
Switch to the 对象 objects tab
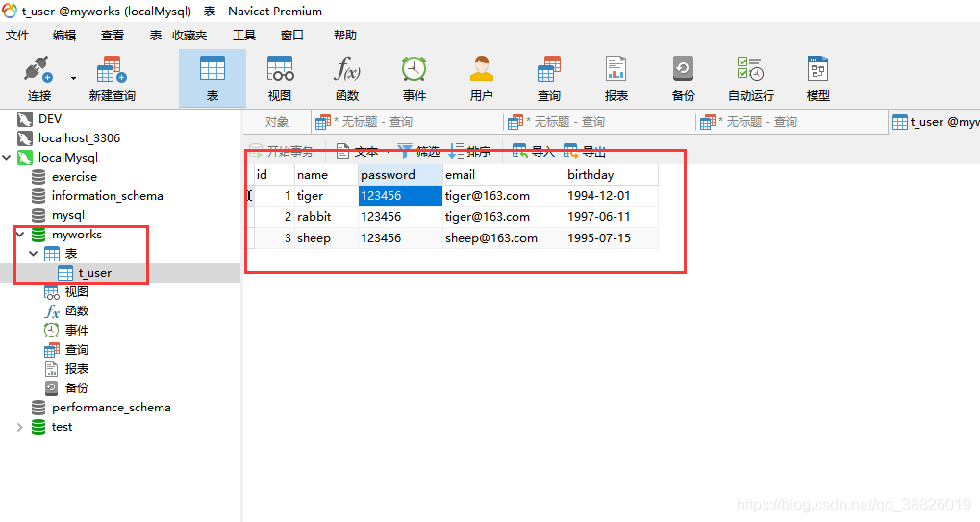pos(277,122)
